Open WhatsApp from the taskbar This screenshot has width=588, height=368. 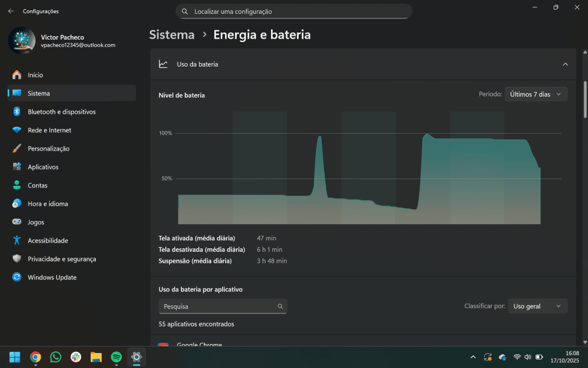pyautogui.click(x=56, y=356)
